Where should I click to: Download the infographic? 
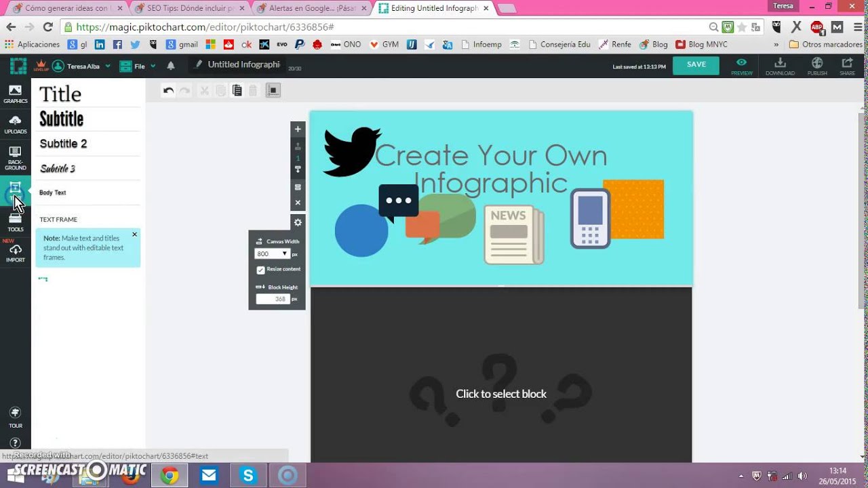pyautogui.click(x=780, y=66)
